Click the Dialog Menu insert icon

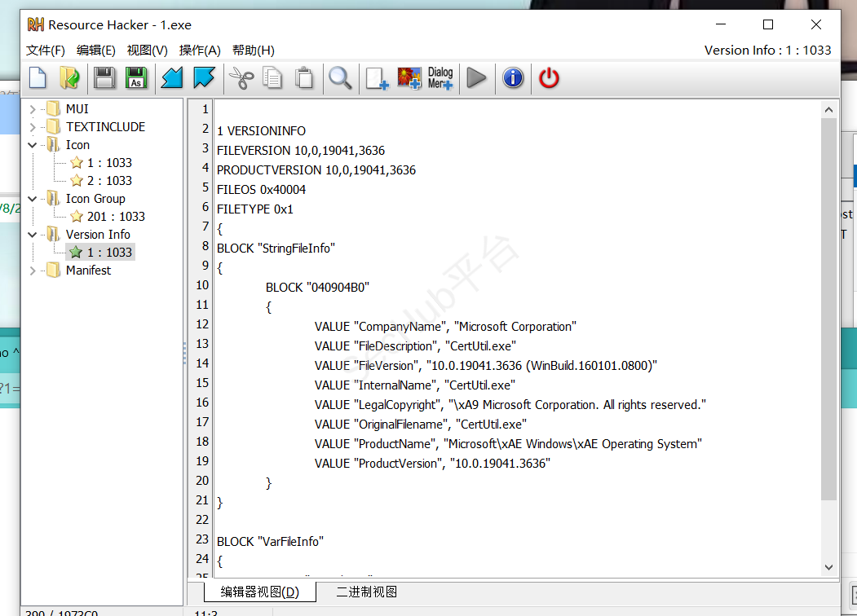pos(440,78)
